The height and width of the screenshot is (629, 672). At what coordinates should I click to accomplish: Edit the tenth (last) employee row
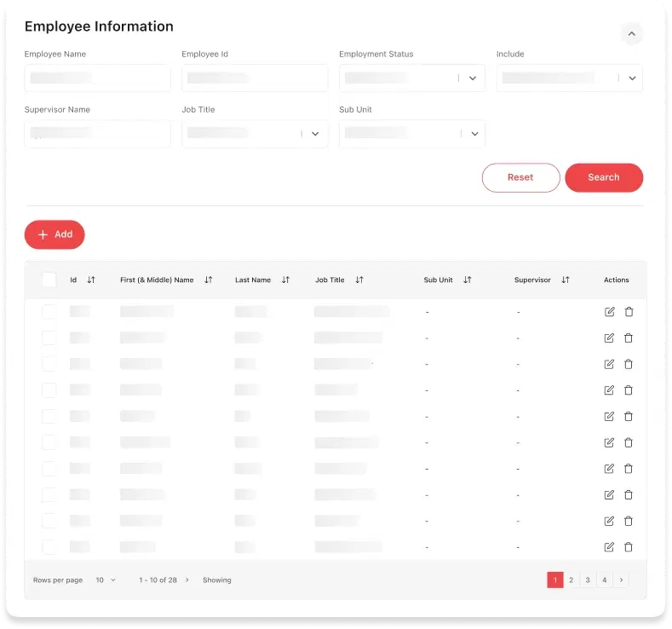coord(609,547)
